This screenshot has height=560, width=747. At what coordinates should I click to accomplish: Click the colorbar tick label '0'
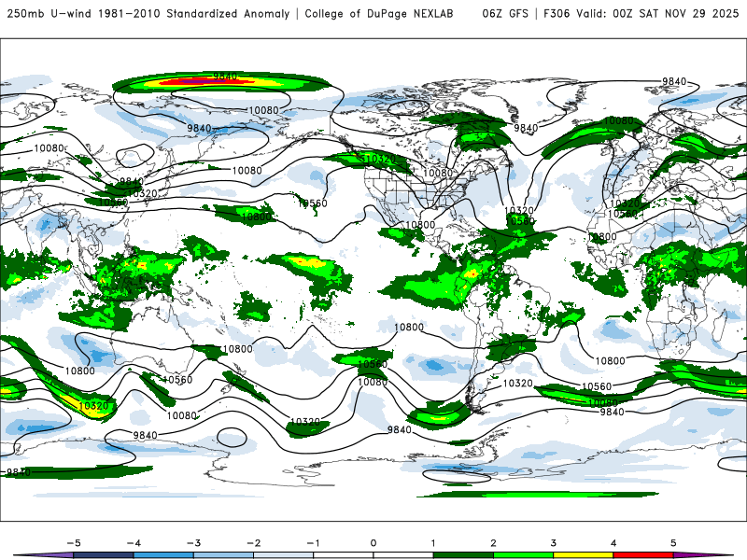click(x=373, y=543)
